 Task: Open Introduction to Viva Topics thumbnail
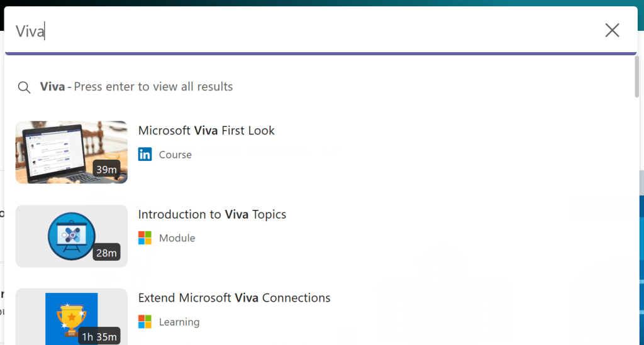pyautogui.click(x=72, y=236)
